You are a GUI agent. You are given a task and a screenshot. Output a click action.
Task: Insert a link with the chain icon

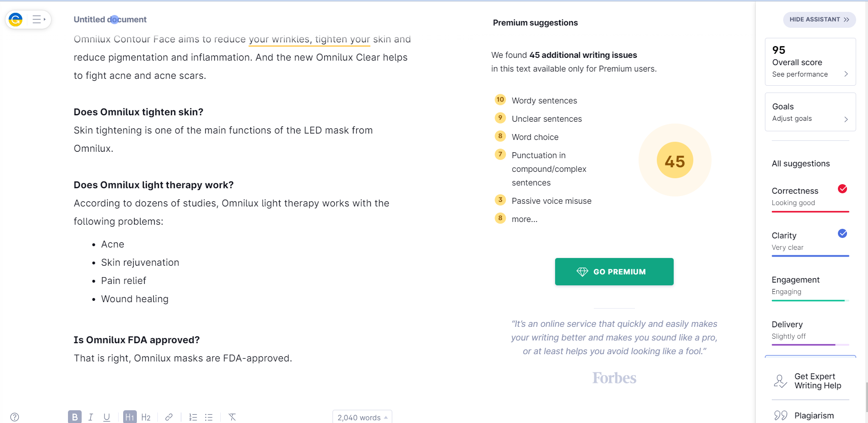[x=169, y=417]
